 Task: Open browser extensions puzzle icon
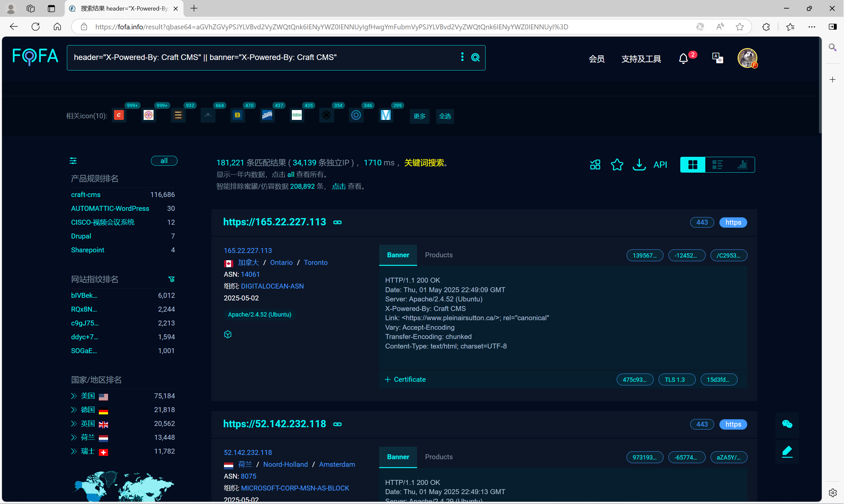pos(766,26)
